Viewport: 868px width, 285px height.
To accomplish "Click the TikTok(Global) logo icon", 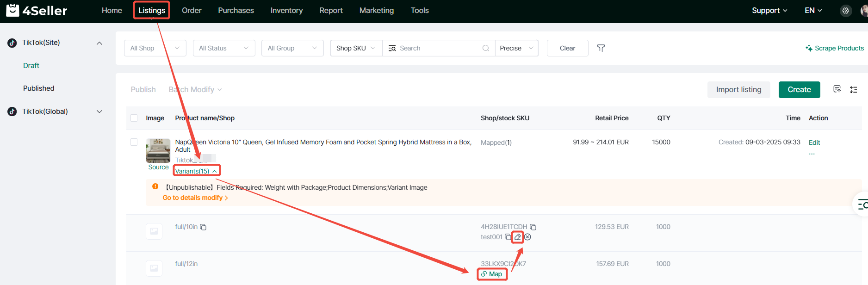I will tap(12, 112).
